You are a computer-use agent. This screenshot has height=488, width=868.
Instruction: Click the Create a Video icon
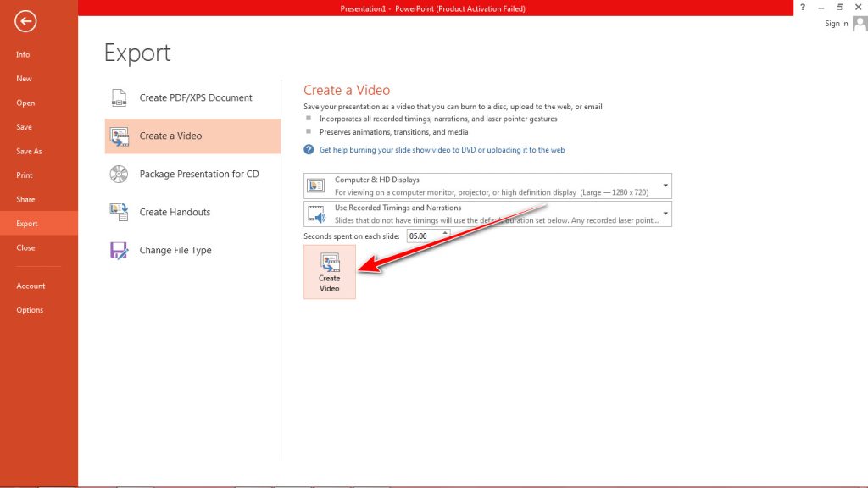(x=119, y=136)
